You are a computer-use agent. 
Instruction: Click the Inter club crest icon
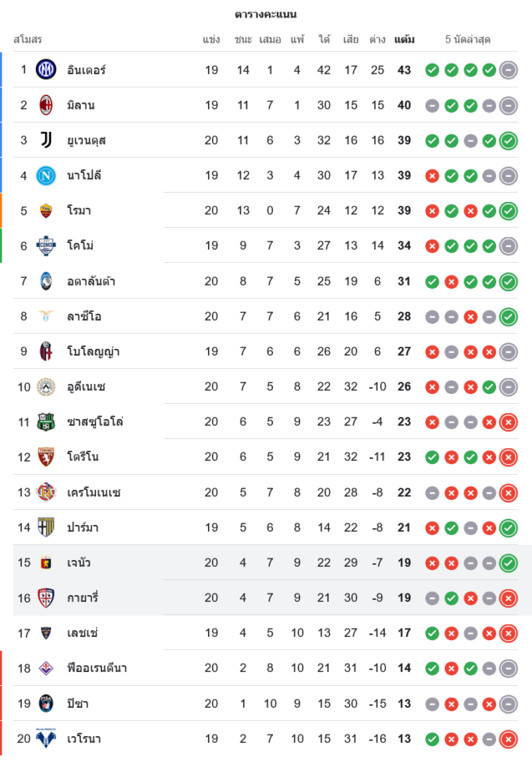pos(46,70)
